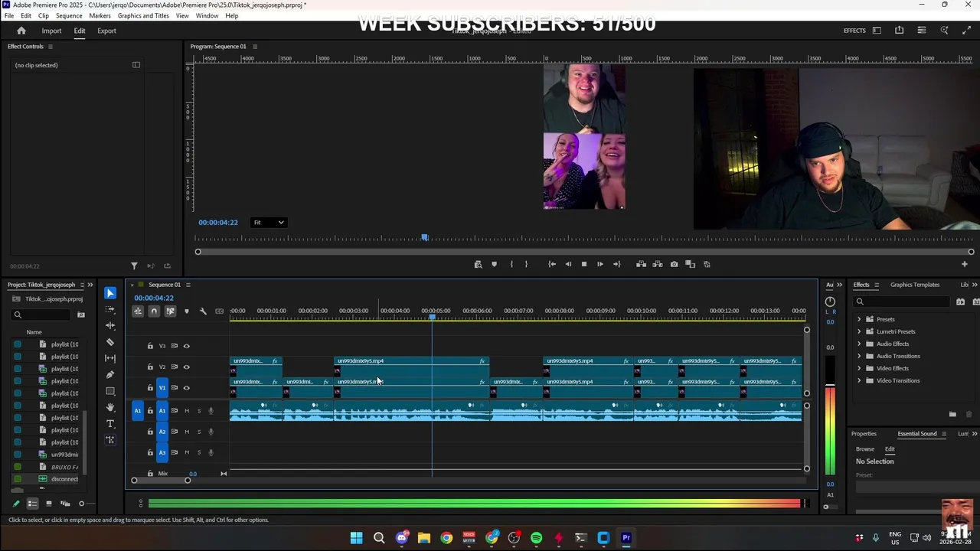
Task: Select the Track Select Forward tool
Action: [x=110, y=309]
